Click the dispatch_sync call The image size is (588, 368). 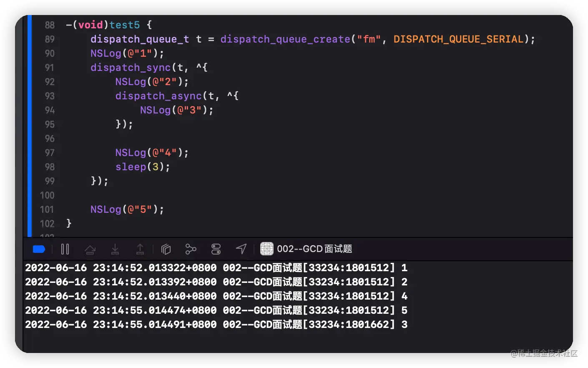click(131, 68)
